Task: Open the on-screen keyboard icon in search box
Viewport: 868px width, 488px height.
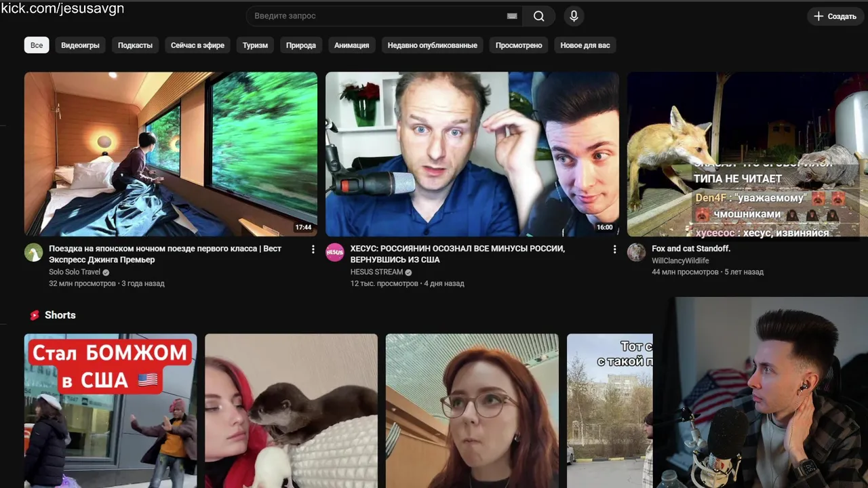Action: 512,16
